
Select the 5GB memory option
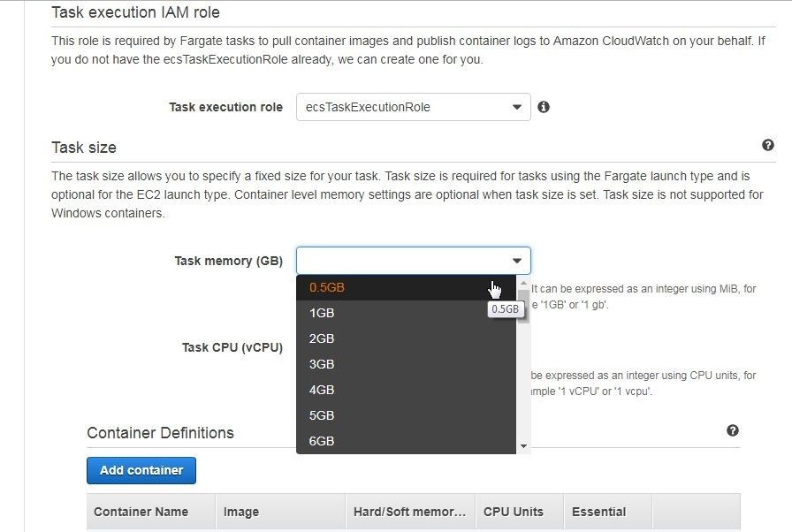pyautogui.click(x=406, y=415)
